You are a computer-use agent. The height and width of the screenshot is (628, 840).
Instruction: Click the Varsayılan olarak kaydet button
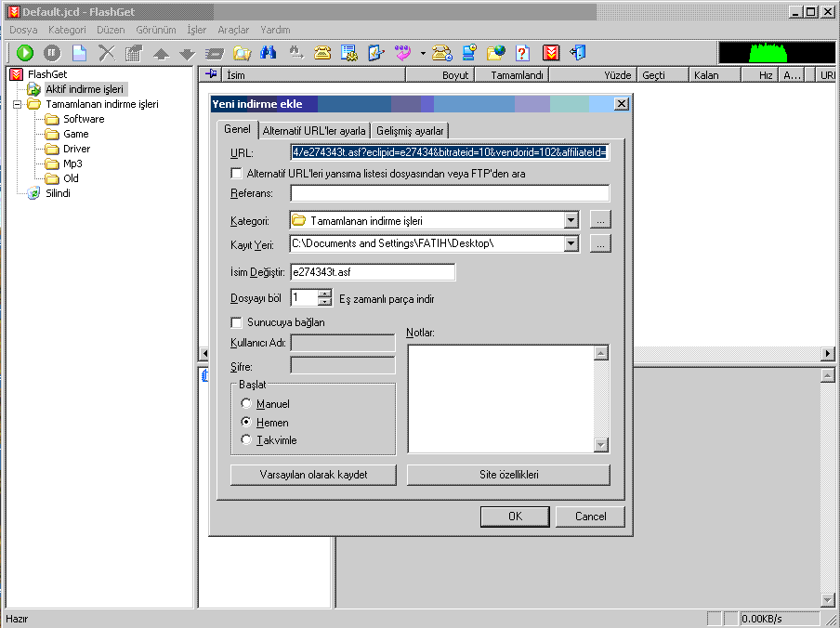[x=313, y=475]
